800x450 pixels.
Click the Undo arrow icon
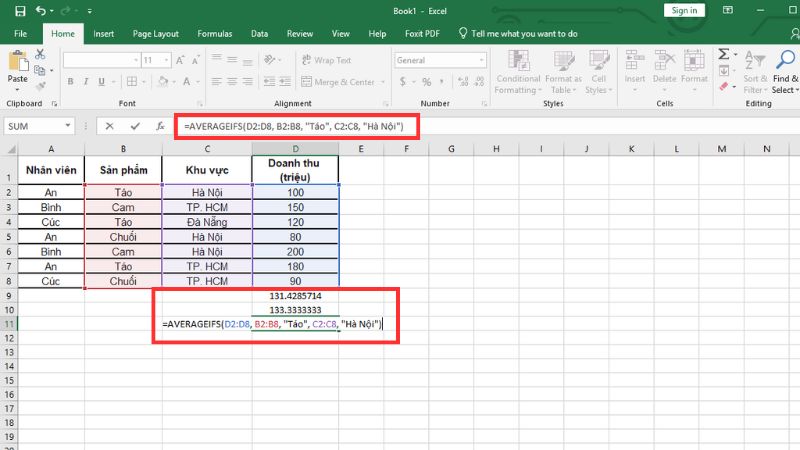coord(40,10)
